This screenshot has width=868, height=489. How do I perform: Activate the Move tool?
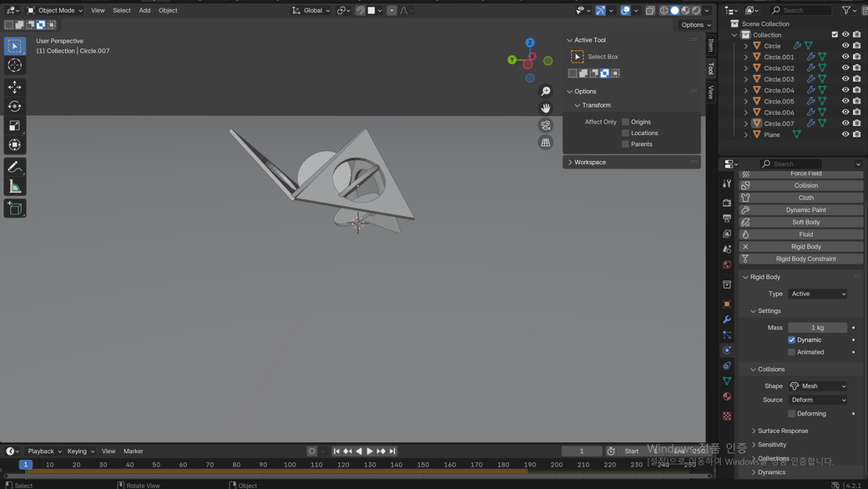point(14,87)
